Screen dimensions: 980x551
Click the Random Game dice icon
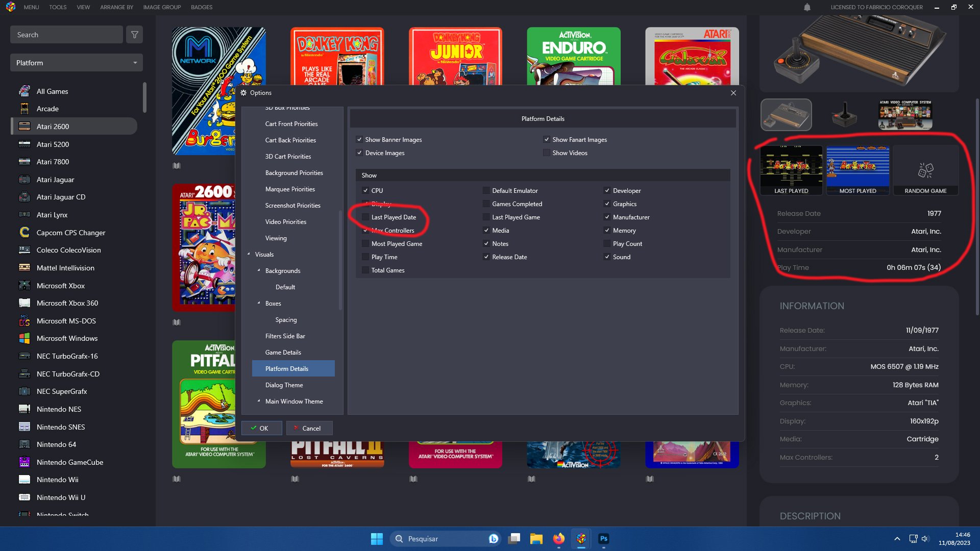925,170
